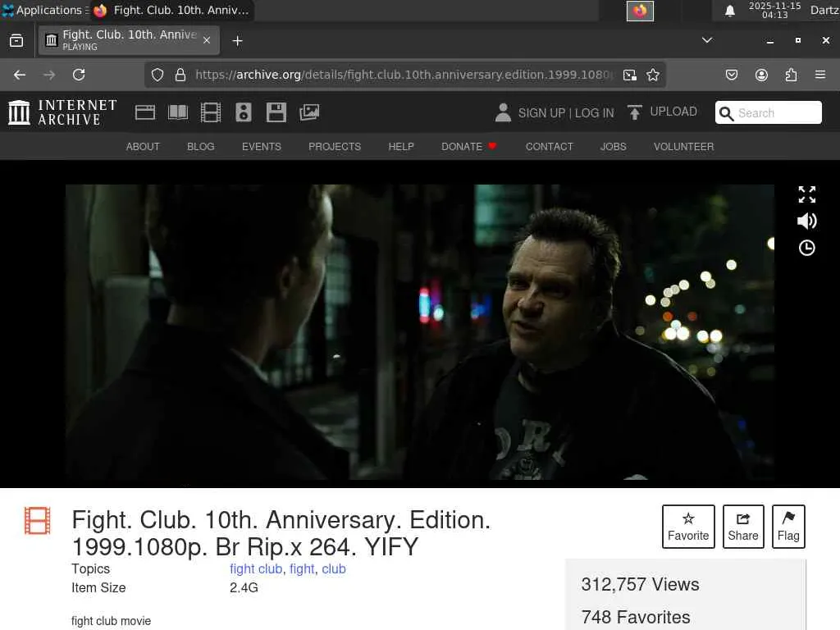Open a new browser tab

coord(237,41)
